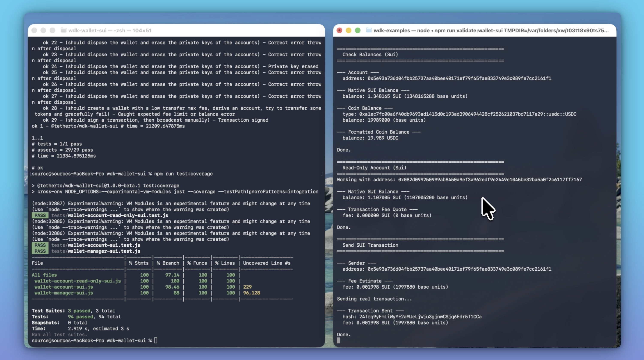Click the USDC coin type line
Image resolution: width=644 pixels, height=360 pixels.
tap(459, 114)
